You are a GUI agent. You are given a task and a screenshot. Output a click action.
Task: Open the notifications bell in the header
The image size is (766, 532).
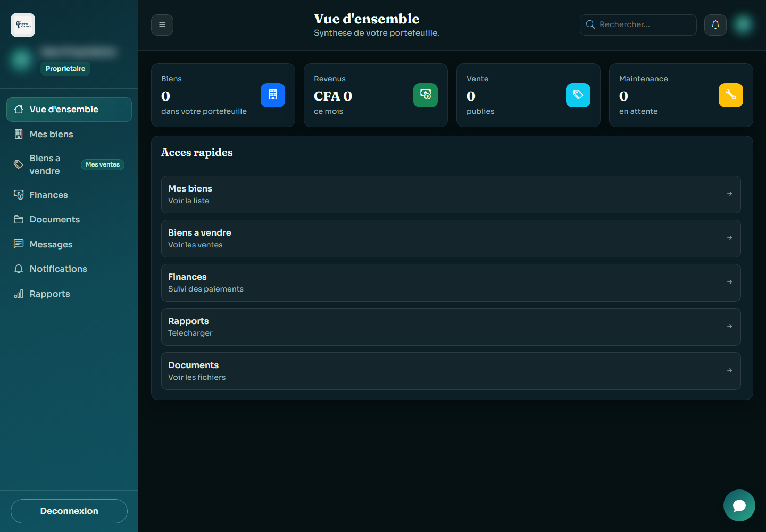[x=715, y=25]
